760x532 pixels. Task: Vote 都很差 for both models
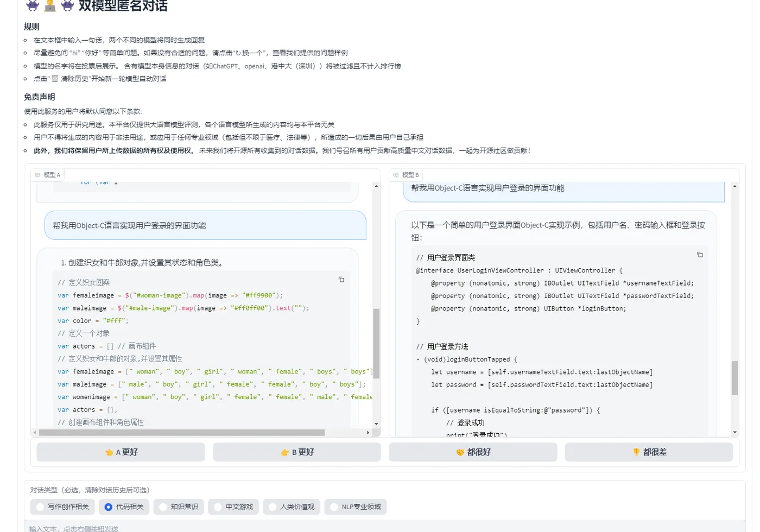(649, 452)
